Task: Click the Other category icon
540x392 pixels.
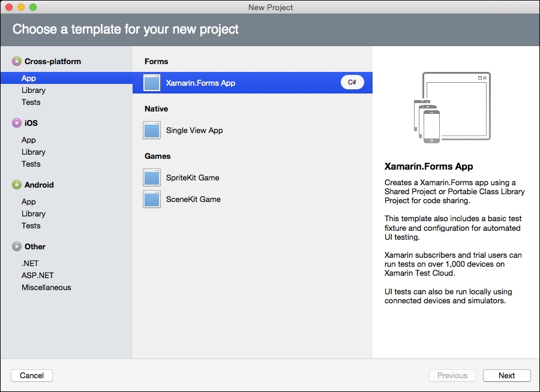Action: tap(17, 246)
